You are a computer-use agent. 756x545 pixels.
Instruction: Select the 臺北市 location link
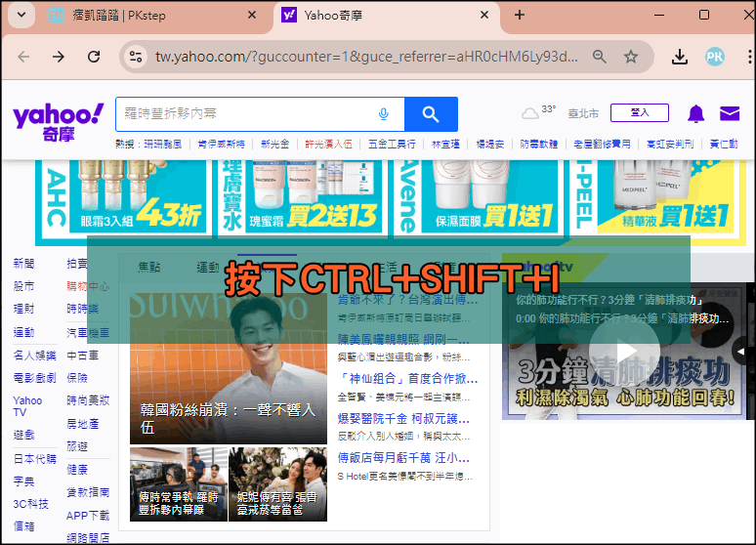point(583,114)
